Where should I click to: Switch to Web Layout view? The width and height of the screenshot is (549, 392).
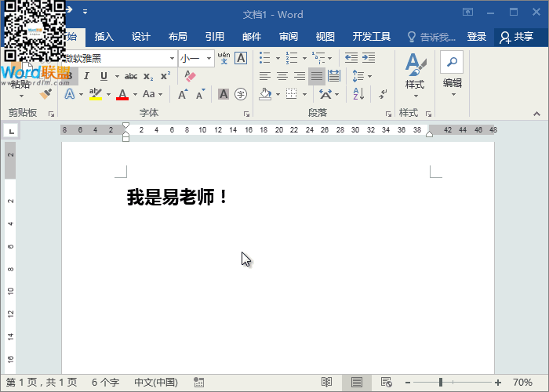click(387, 383)
